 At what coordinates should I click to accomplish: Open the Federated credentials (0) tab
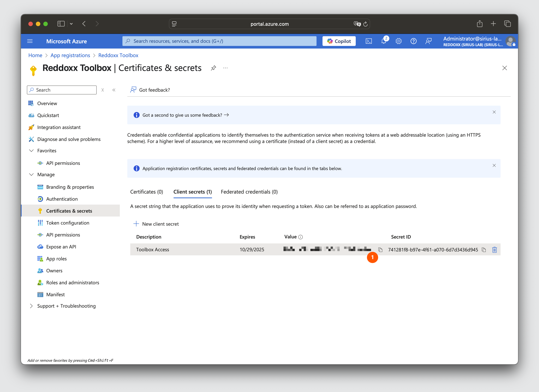click(249, 192)
